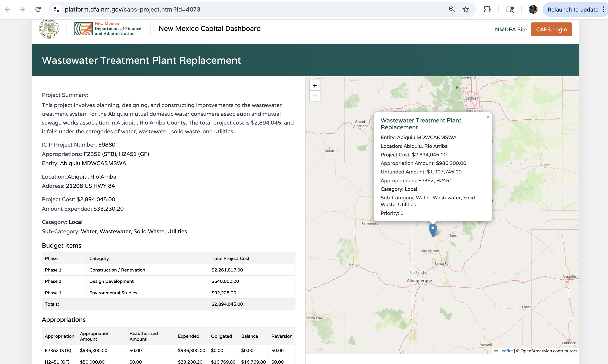Navigate back using the back arrow
The height and width of the screenshot is (364, 608).
[8, 9]
